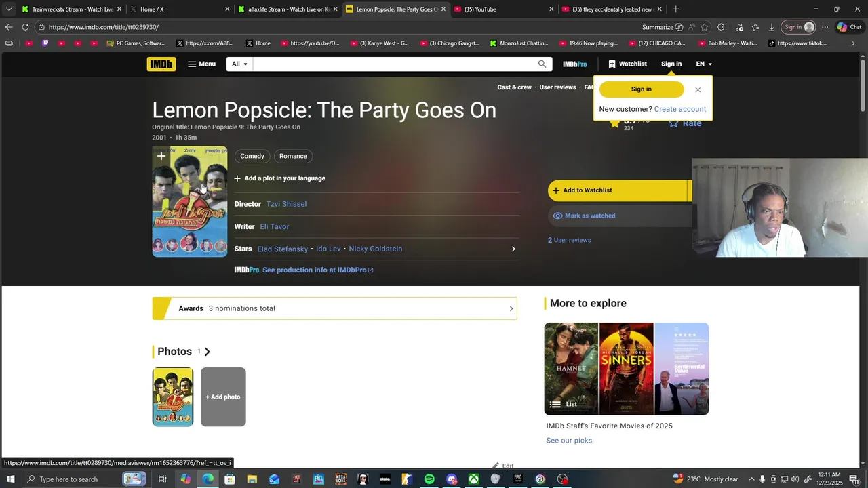Toggle Mark as watched eye button
The width and height of the screenshot is (868, 488).
620,216
